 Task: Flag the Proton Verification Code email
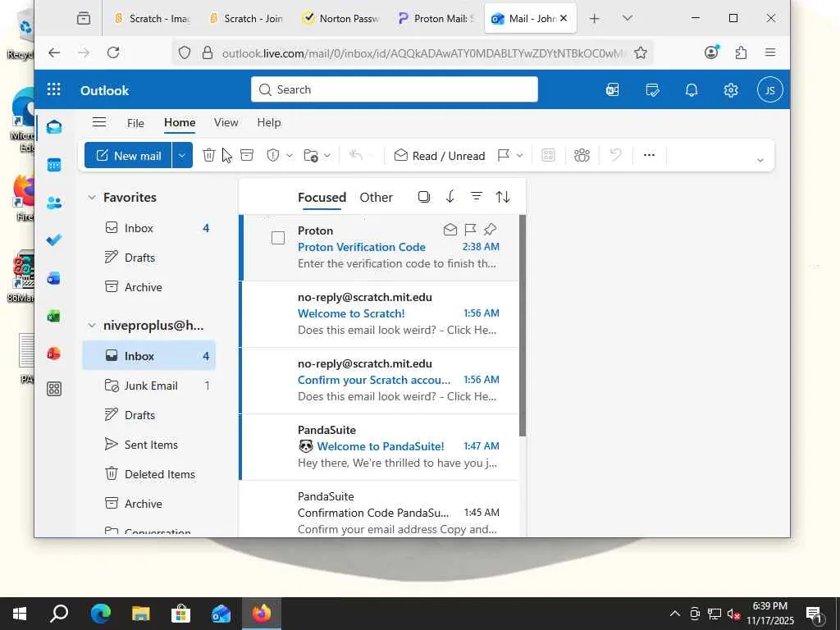coord(470,230)
